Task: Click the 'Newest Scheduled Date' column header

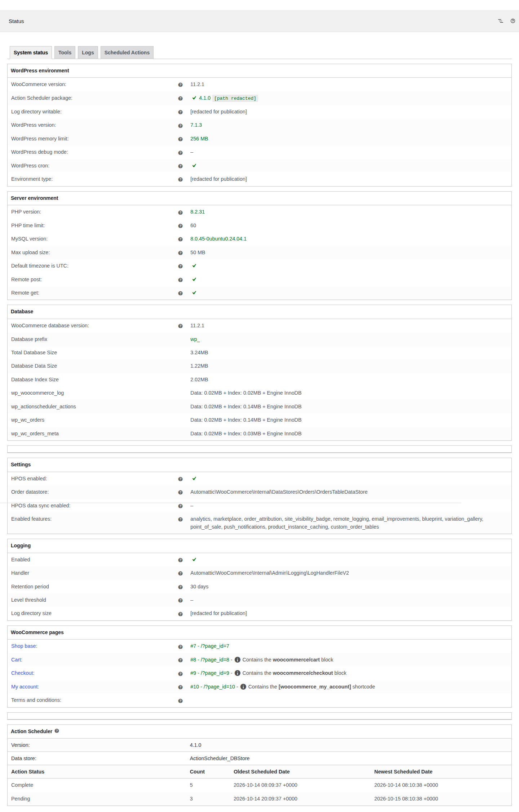Action: pyautogui.click(x=403, y=772)
